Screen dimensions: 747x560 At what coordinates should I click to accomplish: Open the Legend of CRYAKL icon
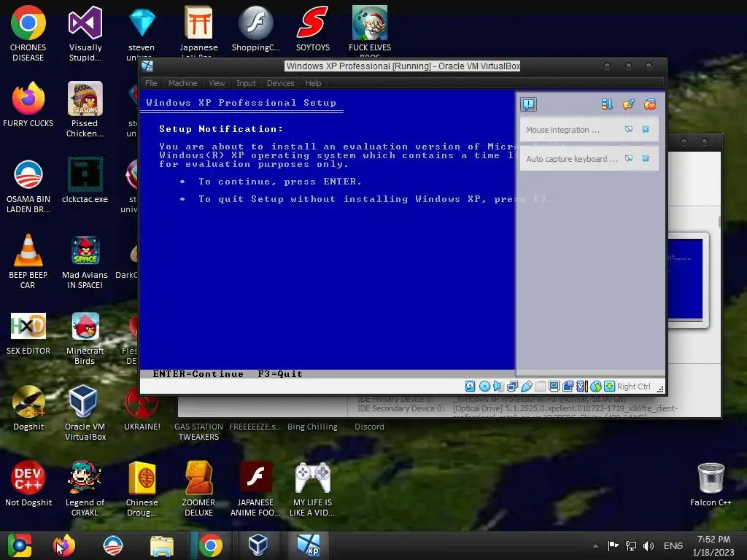tap(85, 489)
